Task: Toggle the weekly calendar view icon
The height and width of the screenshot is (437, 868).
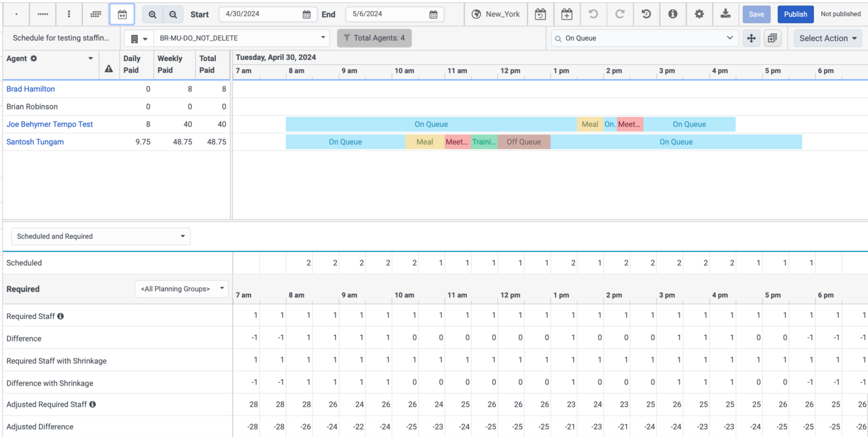Action: 121,14
